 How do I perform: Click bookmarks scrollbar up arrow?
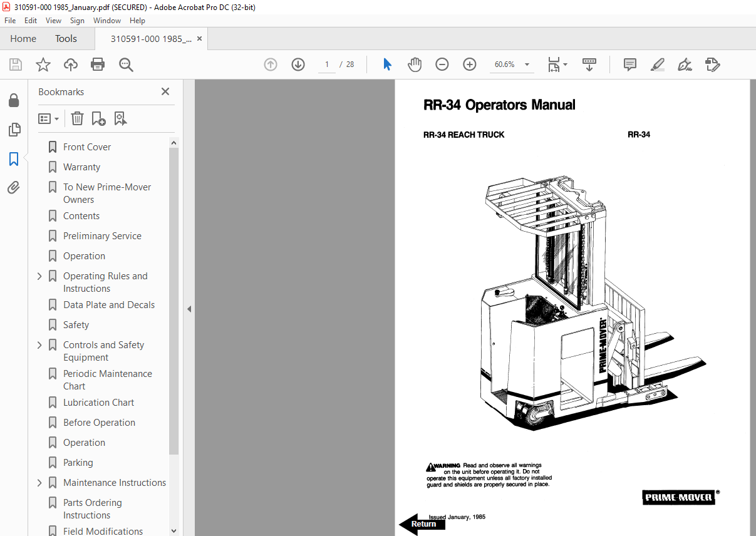(x=173, y=143)
